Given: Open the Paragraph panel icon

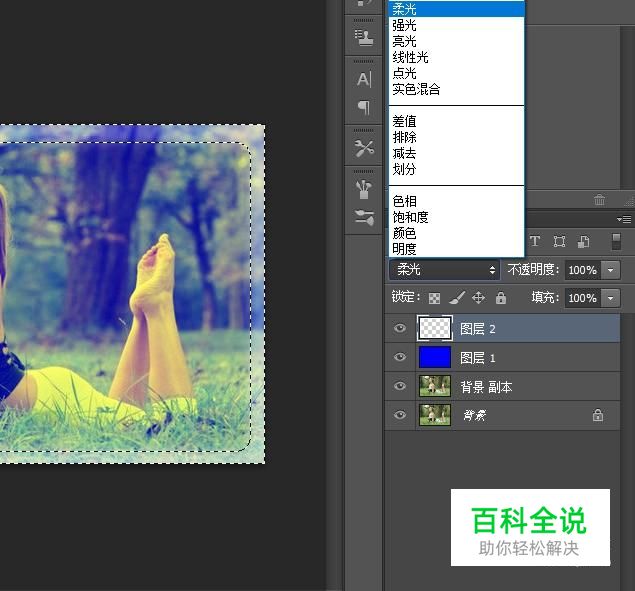Looking at the screenshot, I should pos(364,107).
